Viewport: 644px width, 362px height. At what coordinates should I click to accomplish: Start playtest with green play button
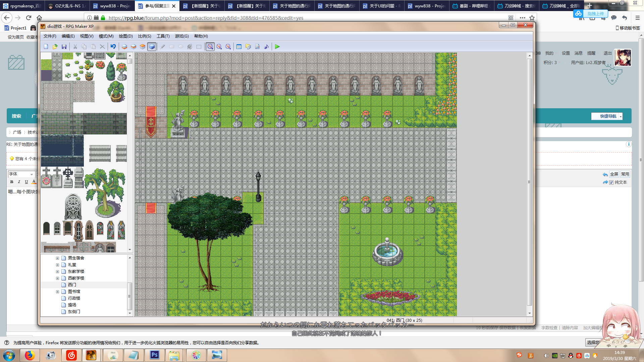[x=277, y=47]
